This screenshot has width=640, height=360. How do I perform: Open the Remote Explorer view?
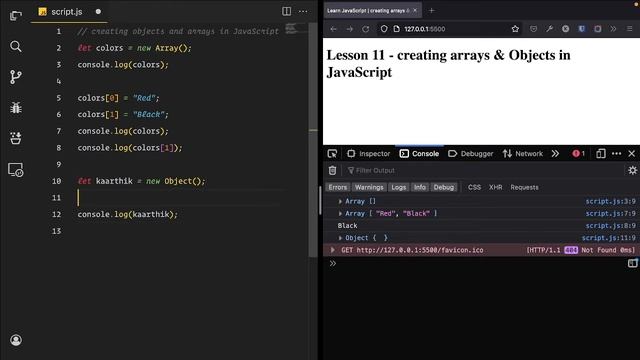(16, 169)
